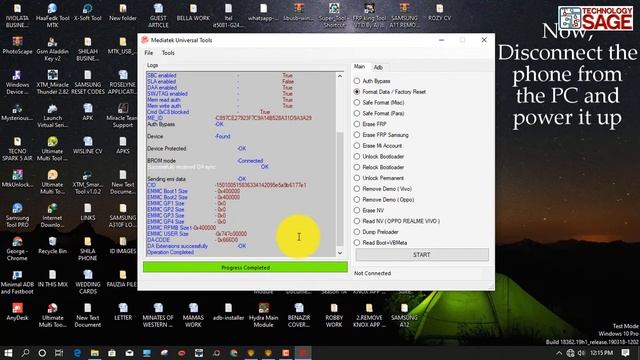Viewport: 640px width, 360px height.
Task: Open Task View on taskbar
Action: (59, 353)
